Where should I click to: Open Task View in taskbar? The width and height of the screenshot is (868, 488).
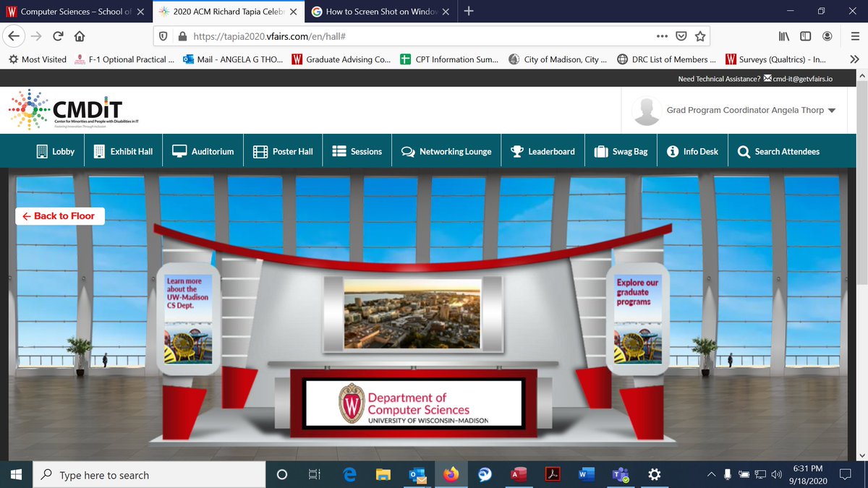(315, 475)
